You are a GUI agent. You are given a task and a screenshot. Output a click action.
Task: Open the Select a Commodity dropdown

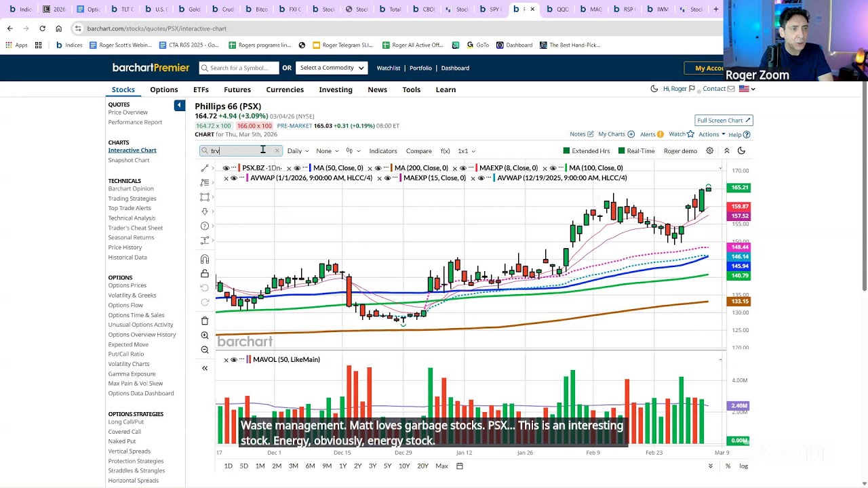point(332,68)
